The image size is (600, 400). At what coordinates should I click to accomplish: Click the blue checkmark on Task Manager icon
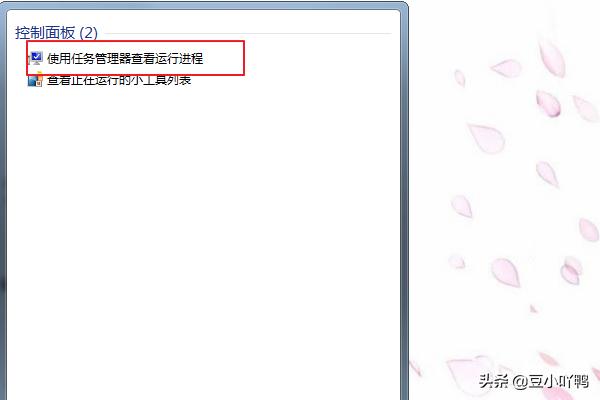37,57
